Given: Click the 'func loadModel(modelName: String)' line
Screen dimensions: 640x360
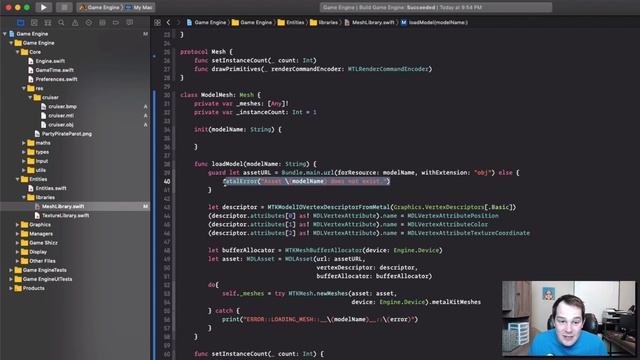Looking at the screenshot, I should point(255,164).
